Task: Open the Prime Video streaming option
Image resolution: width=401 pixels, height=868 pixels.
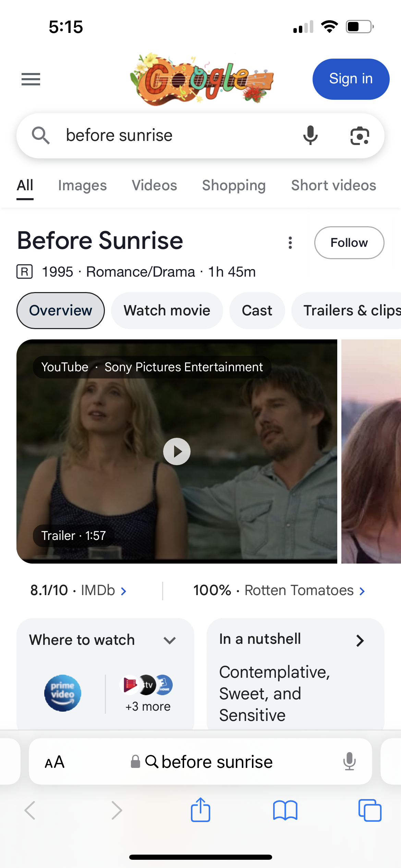Action: (63, 693)
